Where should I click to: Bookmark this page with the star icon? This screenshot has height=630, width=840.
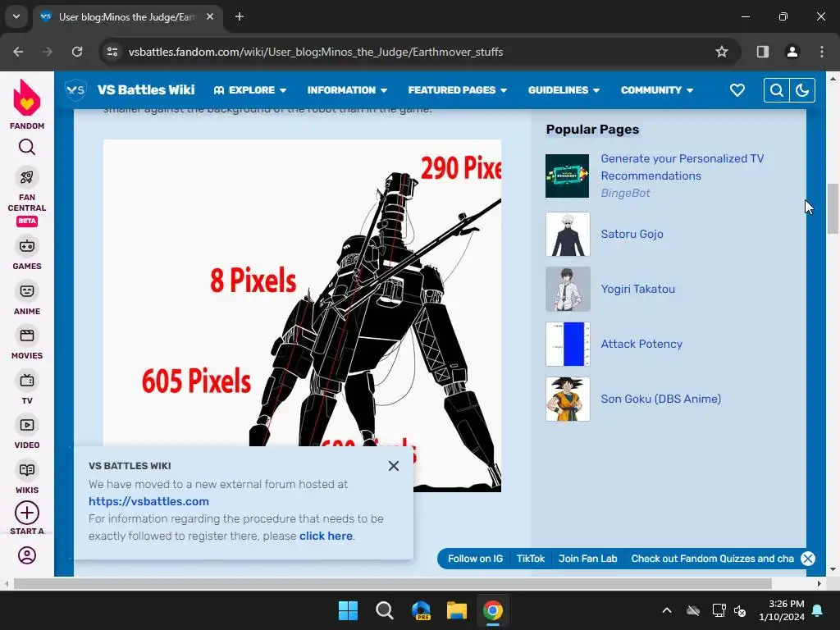pyautogui.click(x=722, y=52)
